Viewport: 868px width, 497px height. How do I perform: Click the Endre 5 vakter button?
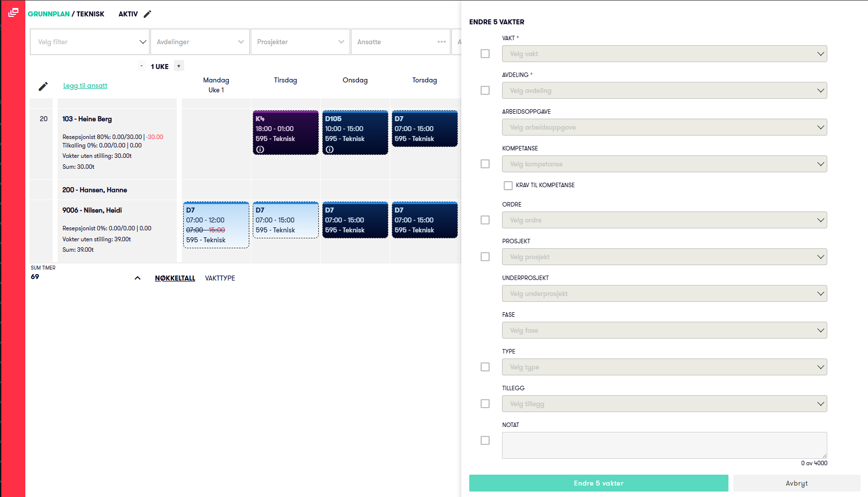point(598,483)
